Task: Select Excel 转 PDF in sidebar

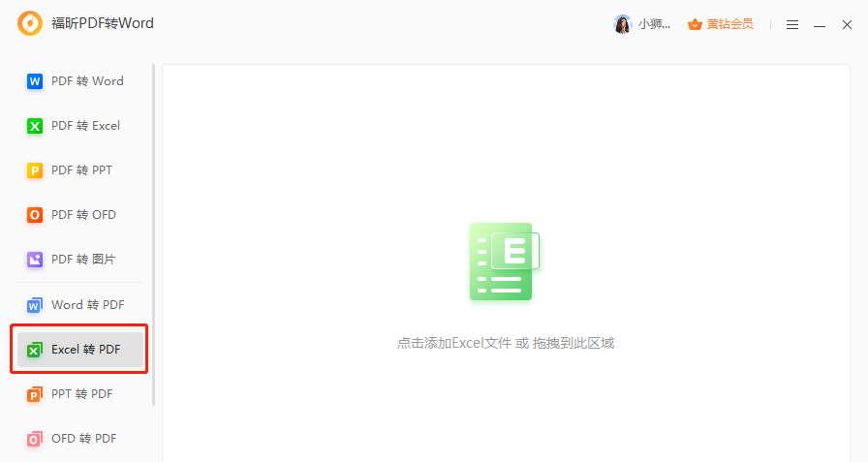Action: point(80,350)
